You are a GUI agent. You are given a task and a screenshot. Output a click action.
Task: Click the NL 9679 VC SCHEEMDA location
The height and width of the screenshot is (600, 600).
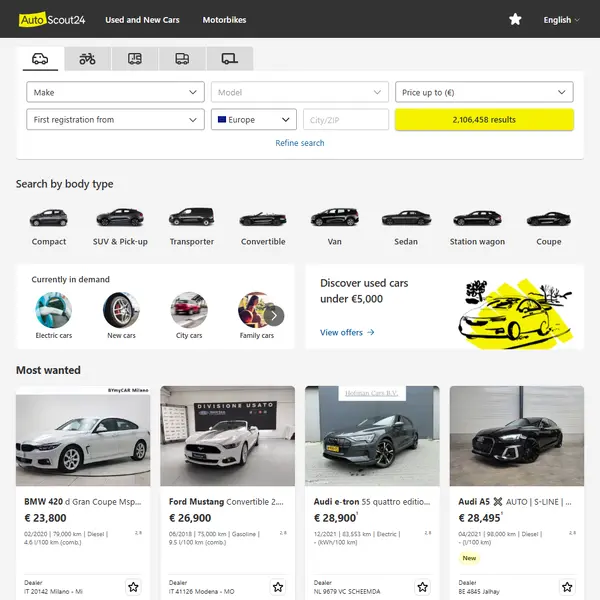pos(347,591)
